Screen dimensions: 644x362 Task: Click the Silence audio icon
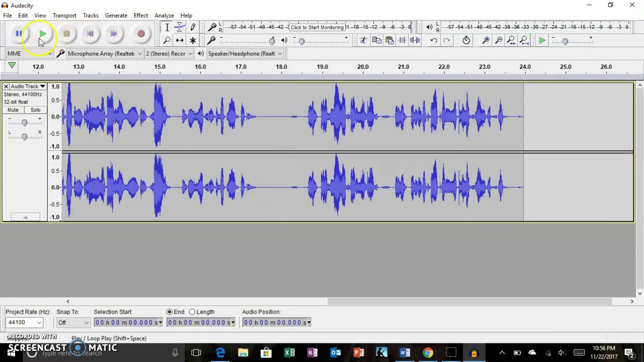(415, 40)
